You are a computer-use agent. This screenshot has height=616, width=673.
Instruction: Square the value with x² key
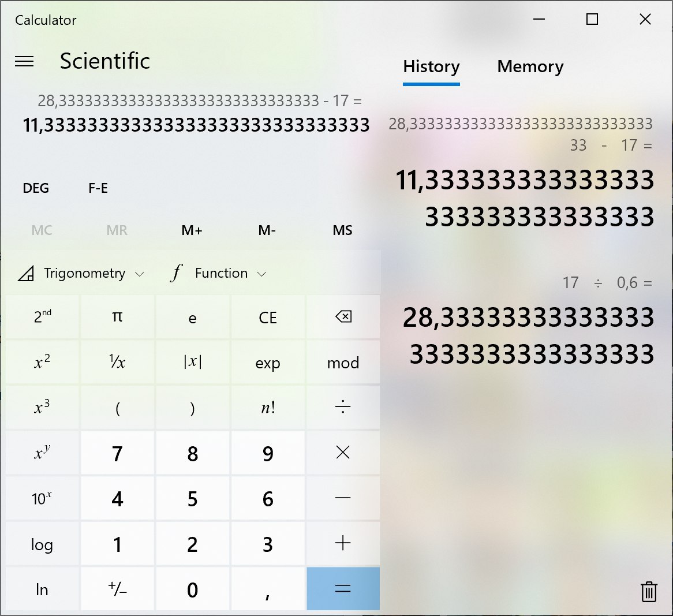click(x=42, y=363)
